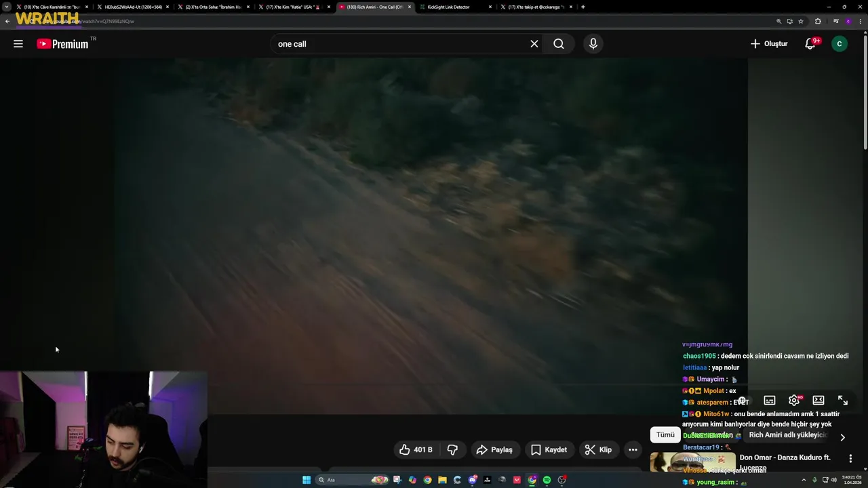Image resolution: width=868 pixels, height=488 pixels.
Task: Open the account avatar menu
Action: click(840, 44)
